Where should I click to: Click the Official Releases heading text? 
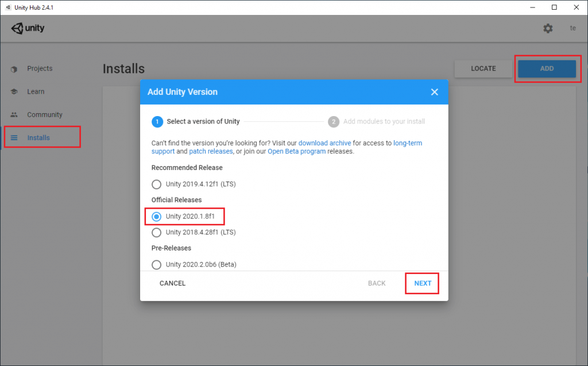177,200
